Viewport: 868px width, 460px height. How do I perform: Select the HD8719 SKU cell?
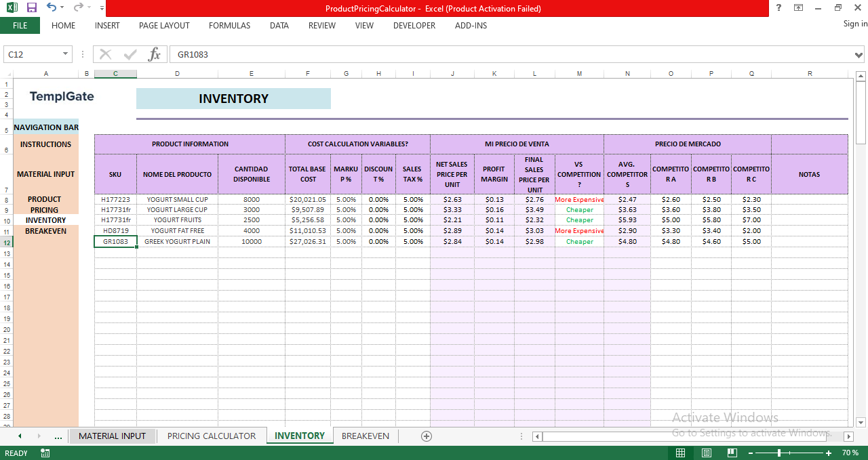tap(115, 231)
